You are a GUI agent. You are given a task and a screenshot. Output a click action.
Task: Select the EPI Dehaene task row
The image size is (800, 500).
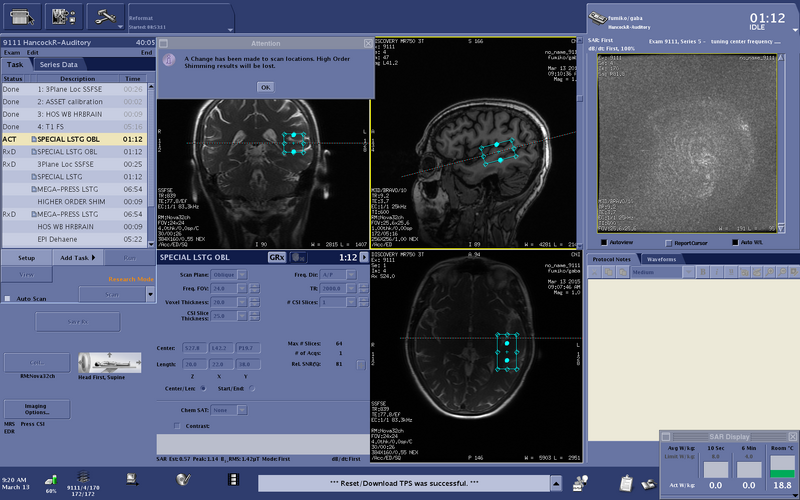(x=74, y=239)
